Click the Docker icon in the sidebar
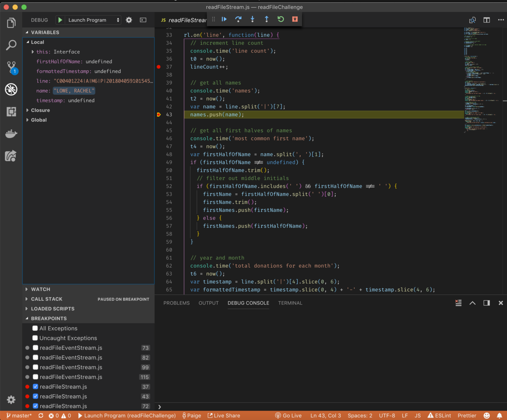 point(11,134)
